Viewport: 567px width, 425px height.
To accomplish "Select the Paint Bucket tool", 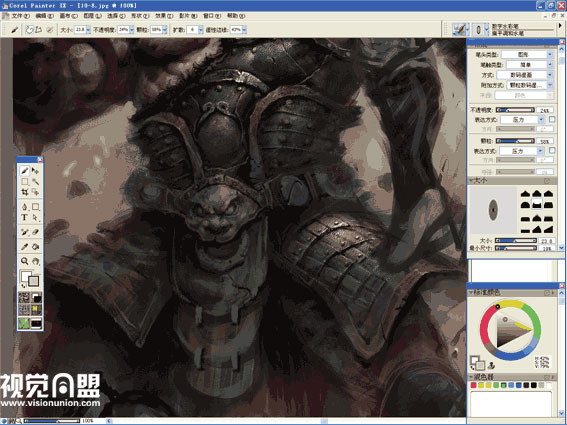I will pos(35,247).
